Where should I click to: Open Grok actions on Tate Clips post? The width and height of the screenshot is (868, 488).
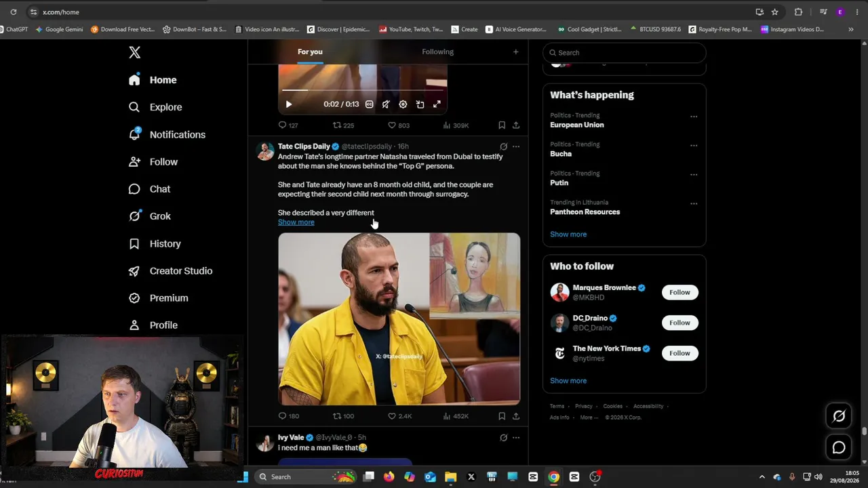point(503,146)
